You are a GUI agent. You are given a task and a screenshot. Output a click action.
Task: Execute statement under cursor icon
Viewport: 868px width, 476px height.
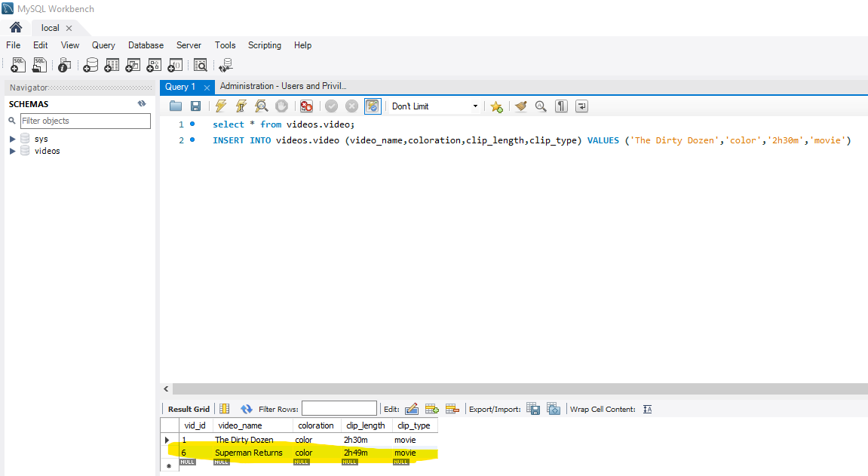point(241,106)
